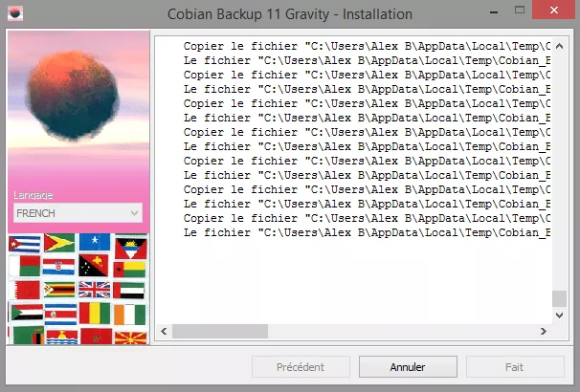Screen dimensions: 580x392
Task: Click the disabled Précédent button
Action: tap(301, 366)
